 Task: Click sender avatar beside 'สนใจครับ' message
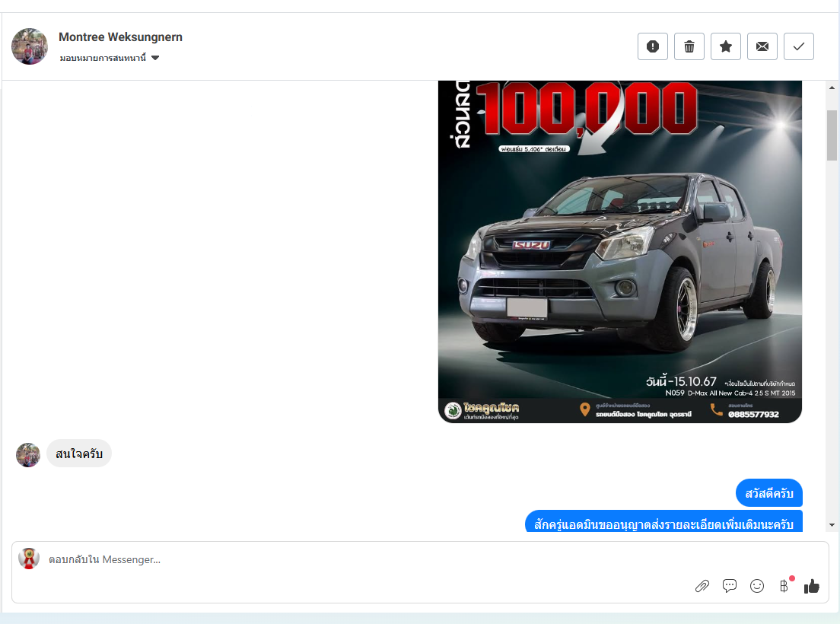click(x=28, y=455)
